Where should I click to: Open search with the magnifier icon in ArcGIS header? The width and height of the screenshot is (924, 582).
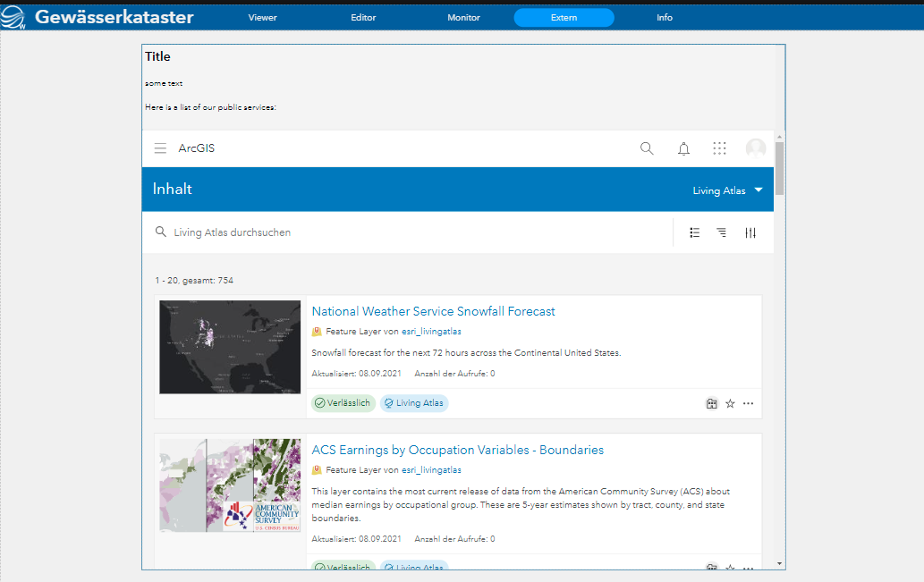[x=647, y=148]
